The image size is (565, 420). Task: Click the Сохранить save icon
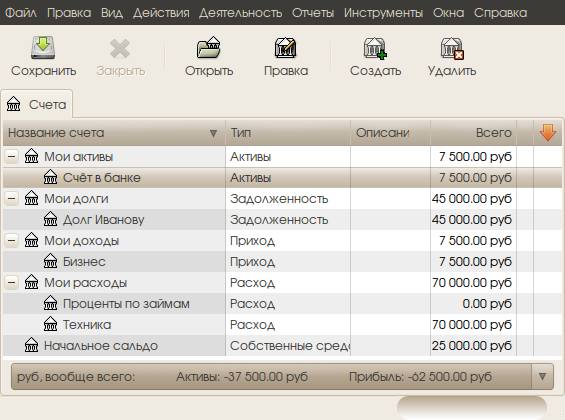click(x=43, y=48)
